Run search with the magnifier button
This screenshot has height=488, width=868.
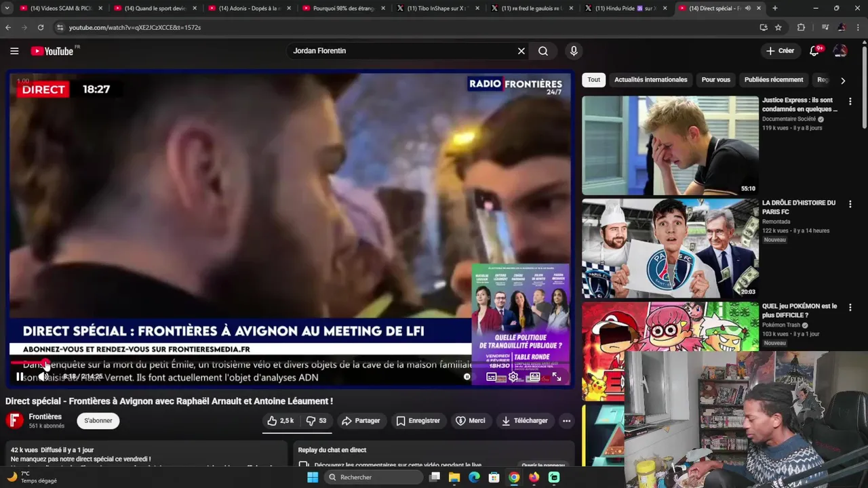pos(543,51)
